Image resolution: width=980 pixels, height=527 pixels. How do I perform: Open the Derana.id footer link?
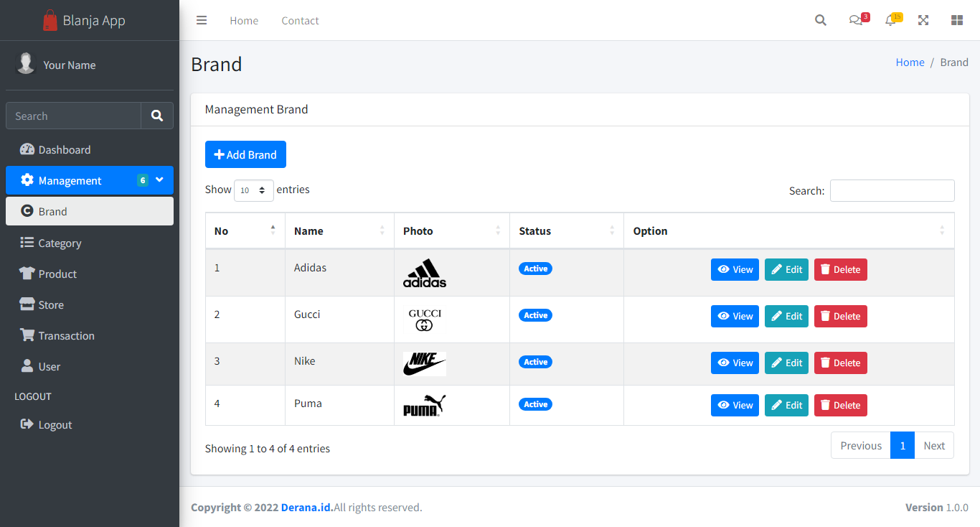coord(307,507)
